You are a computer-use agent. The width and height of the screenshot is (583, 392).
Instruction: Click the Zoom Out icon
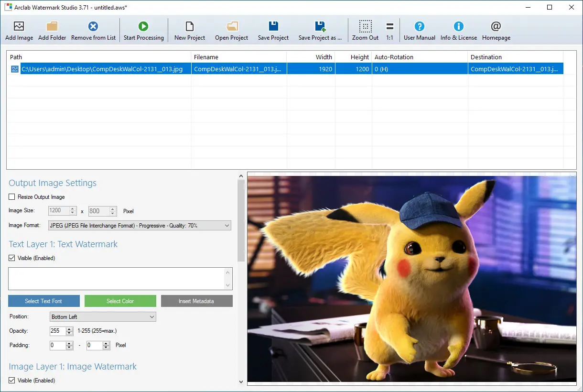point(365,30)
